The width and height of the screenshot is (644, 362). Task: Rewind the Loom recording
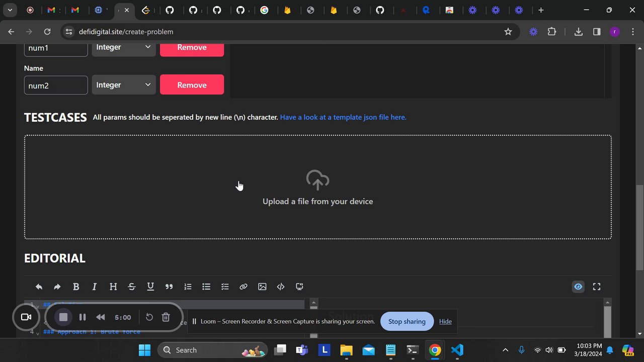coord(101,317)
